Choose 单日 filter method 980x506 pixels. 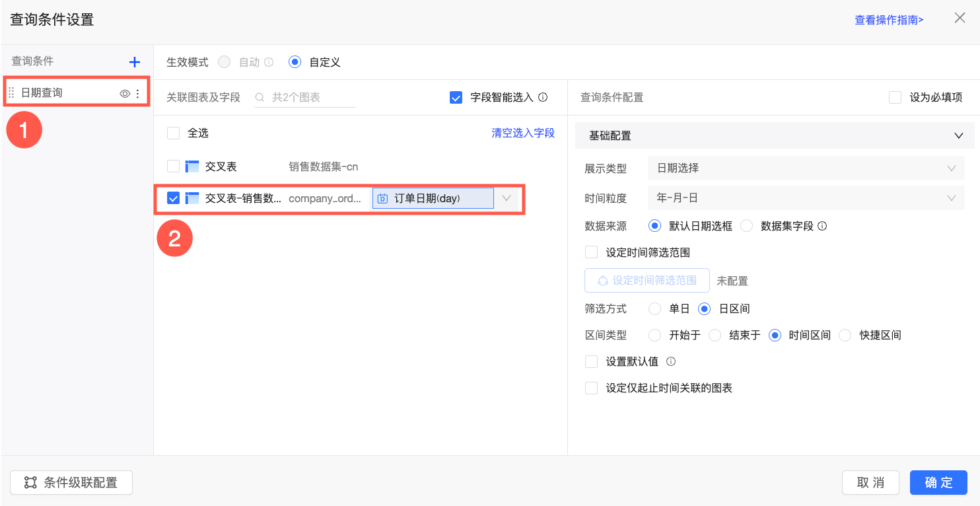click(x=655, y=308)
